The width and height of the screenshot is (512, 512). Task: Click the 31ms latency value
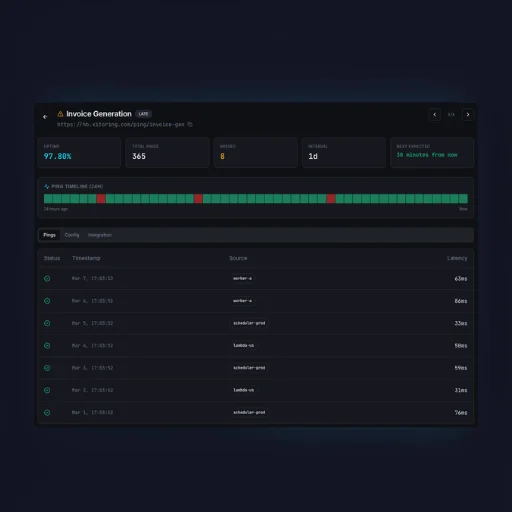[461, 390]
